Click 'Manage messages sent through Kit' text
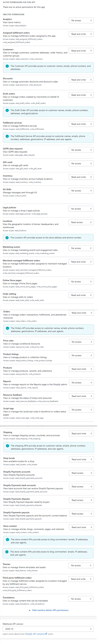This screenshot has width=99, height=644. point(20,193)
